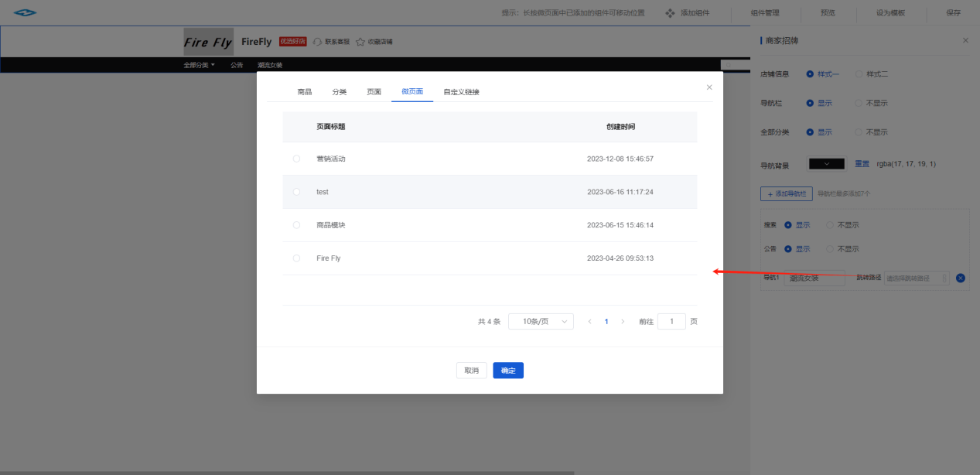The image size is (980, 475).
Task: Select the test row radio button
Action: [296, 192]
